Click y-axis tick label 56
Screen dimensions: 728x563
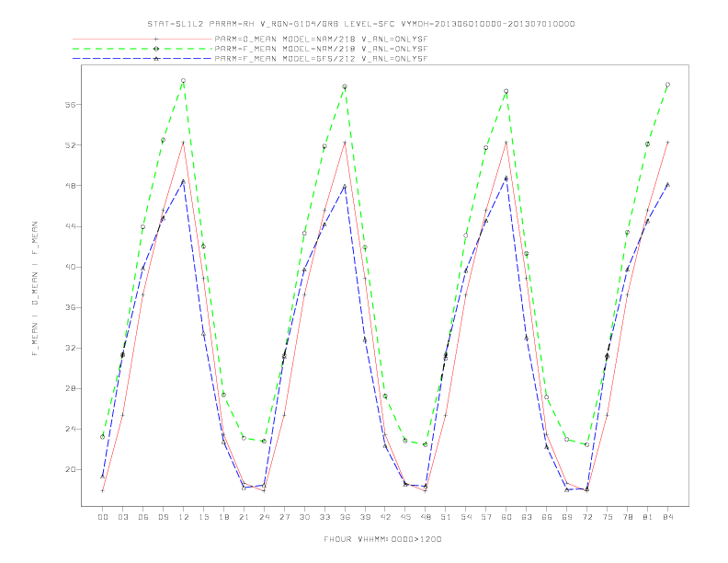[70, 105]
